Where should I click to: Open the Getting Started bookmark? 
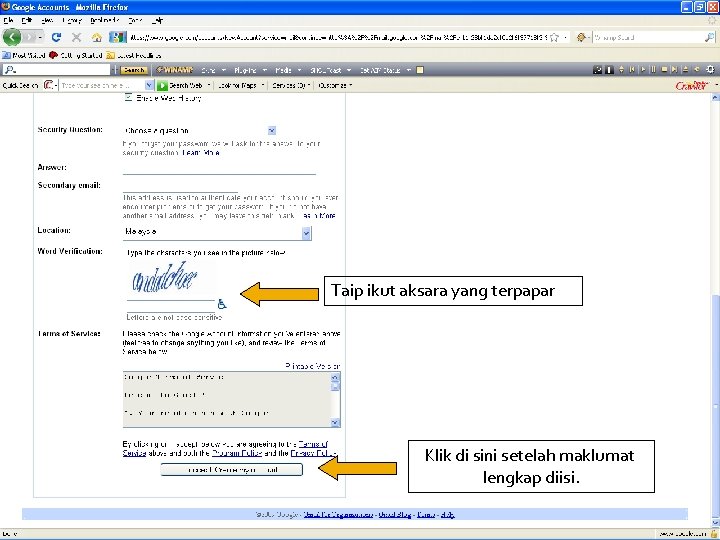(x=76, y=55)
